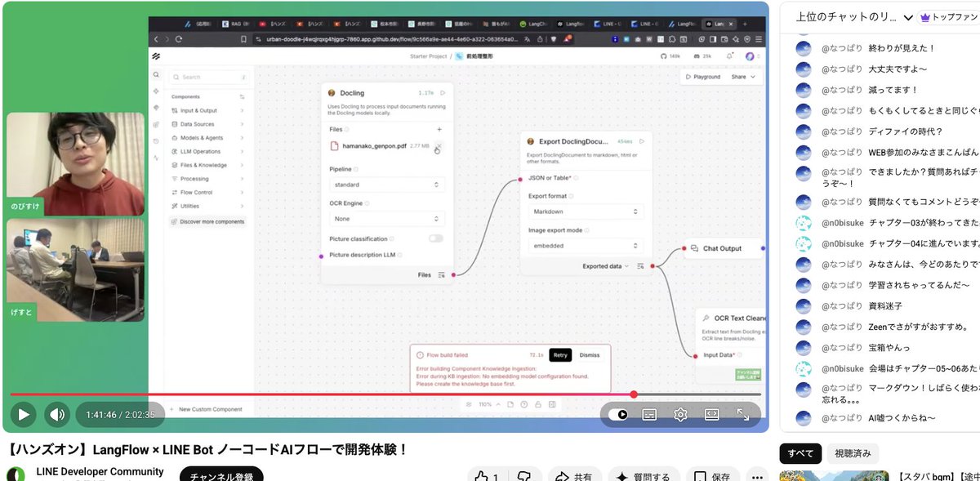Screen dimensions: 980x481
Task: Open the Share dropdown
Action: tap(743, 77)
